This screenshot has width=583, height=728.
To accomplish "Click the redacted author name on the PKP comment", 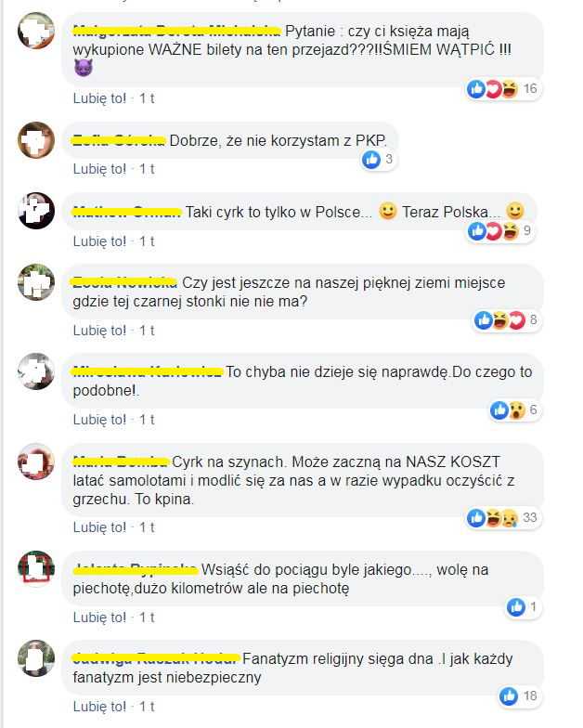I will [x=119, y=140].
